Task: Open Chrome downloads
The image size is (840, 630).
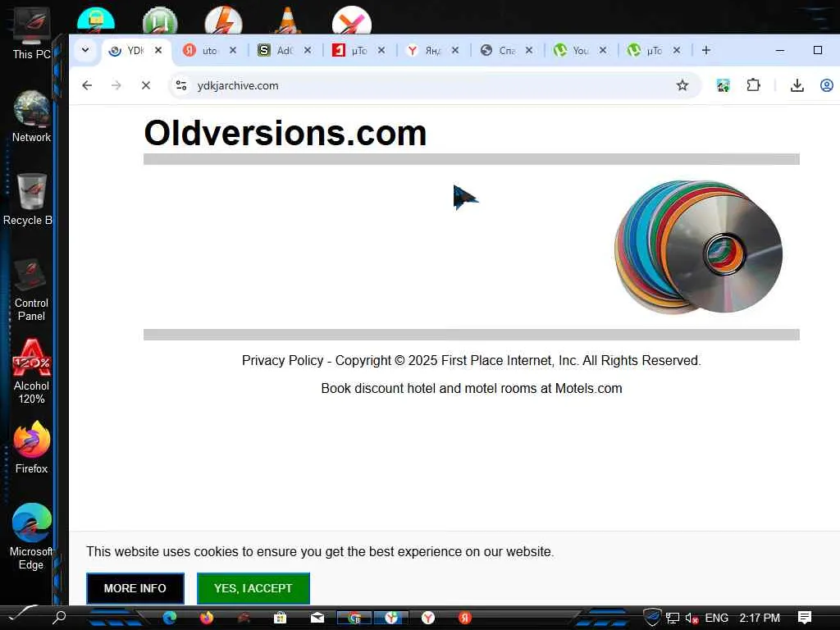Action: point(797,85)
